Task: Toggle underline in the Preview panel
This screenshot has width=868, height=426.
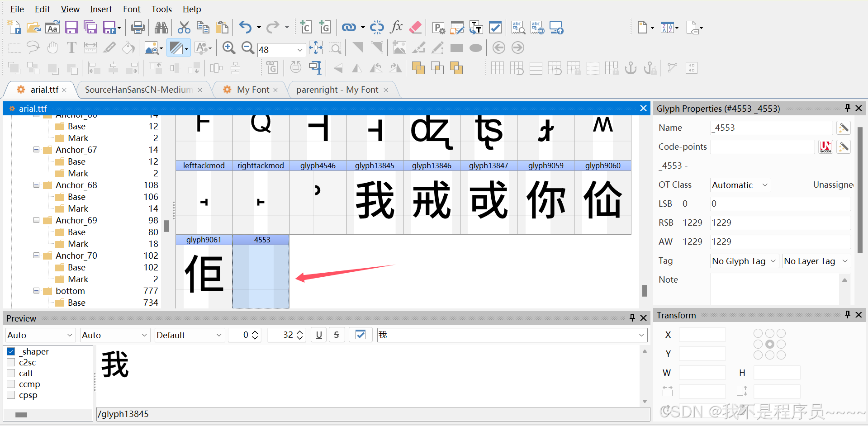Action: point(318,335)
